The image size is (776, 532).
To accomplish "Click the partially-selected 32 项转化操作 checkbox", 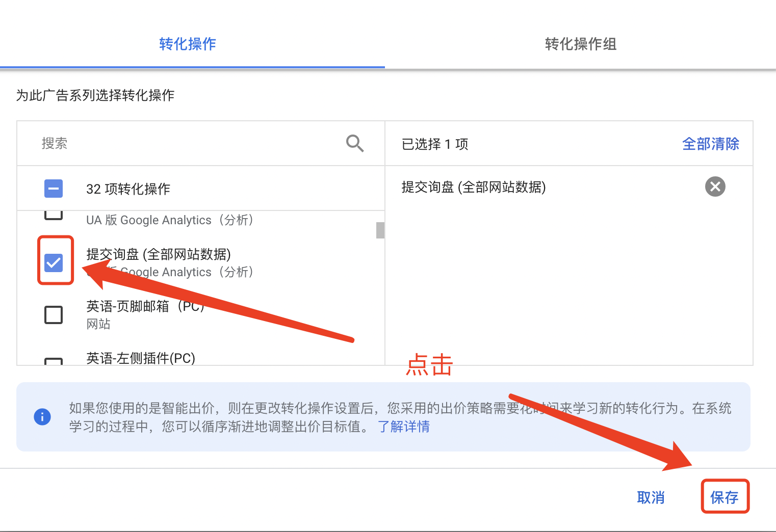I will (x=54, y=188).
